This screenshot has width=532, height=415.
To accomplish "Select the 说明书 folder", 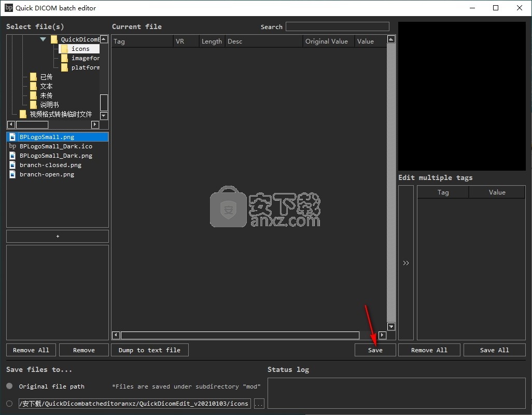I will point(50,105).
